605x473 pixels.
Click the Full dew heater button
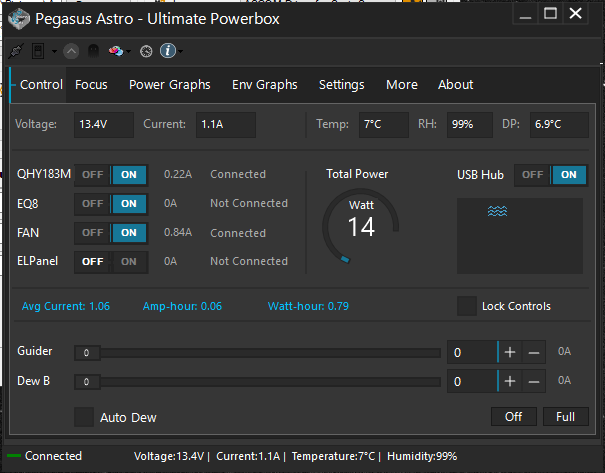point(566,417)
